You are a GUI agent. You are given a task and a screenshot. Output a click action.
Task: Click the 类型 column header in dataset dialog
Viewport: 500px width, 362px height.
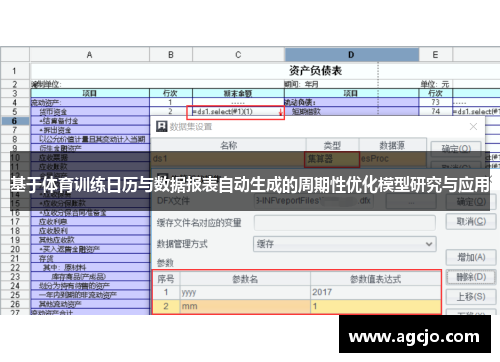332,145
